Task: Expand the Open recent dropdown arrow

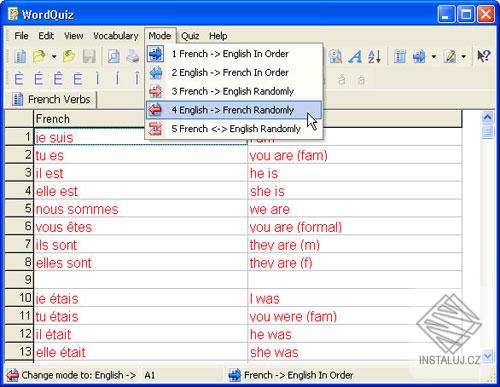Action: (54, 57)
